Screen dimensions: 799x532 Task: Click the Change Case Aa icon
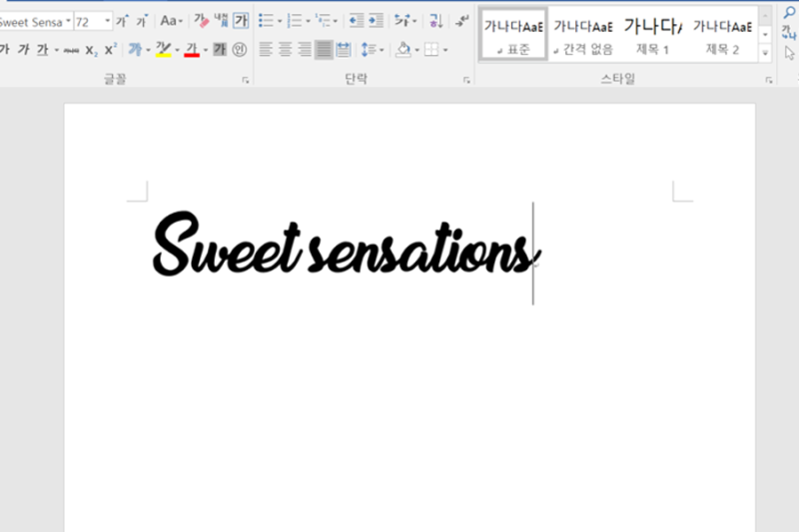pos(168,21)
